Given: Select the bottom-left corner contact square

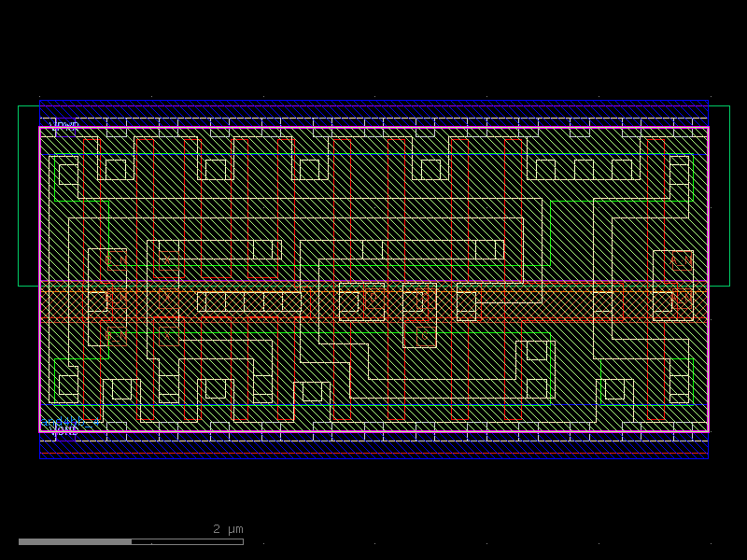Looking at the screenshot, I should point(68,385).
